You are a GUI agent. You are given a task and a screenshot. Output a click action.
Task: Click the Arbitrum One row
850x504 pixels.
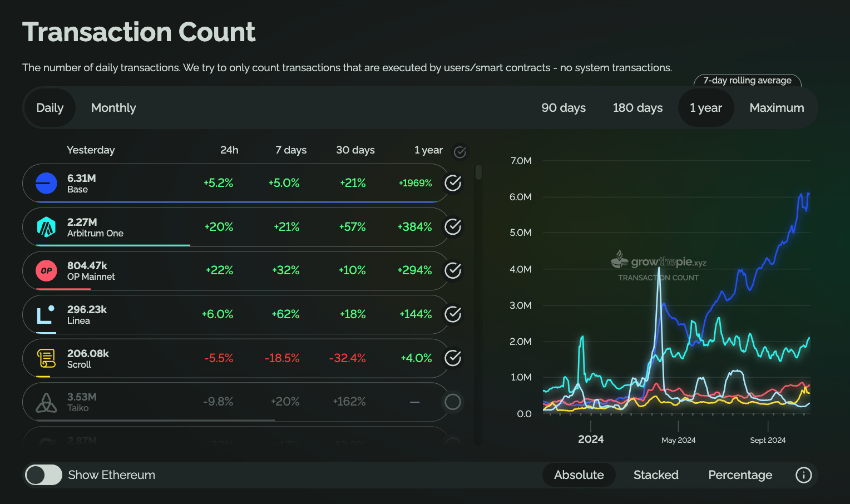pos(236,227)
